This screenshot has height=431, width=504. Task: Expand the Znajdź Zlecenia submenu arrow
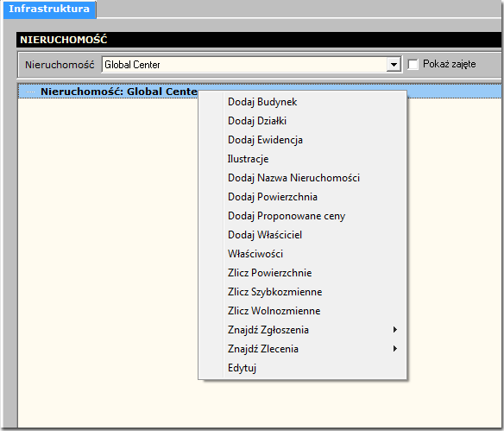[x=395, y=349]
